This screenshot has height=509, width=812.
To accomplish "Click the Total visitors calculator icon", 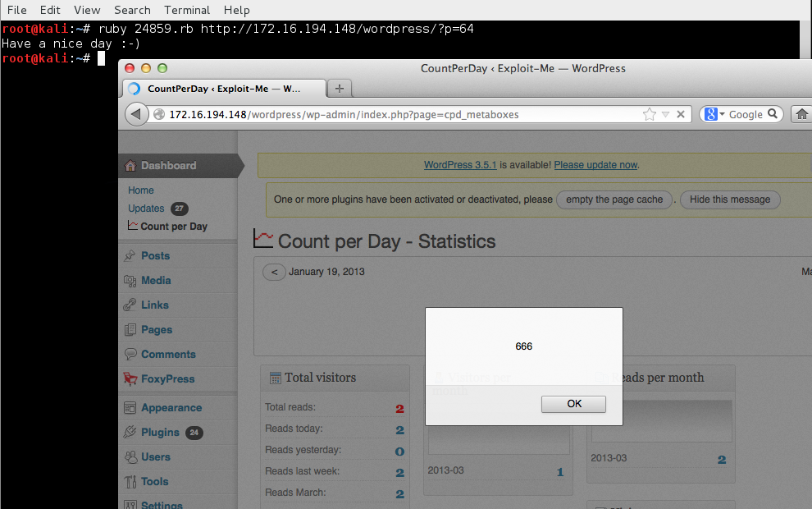I will [x=276, y=378].
